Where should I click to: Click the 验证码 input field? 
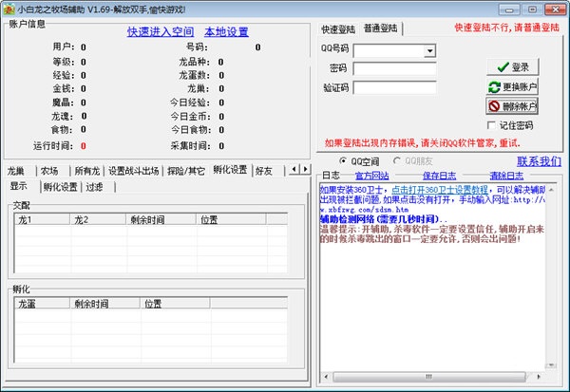coord(395,87)
